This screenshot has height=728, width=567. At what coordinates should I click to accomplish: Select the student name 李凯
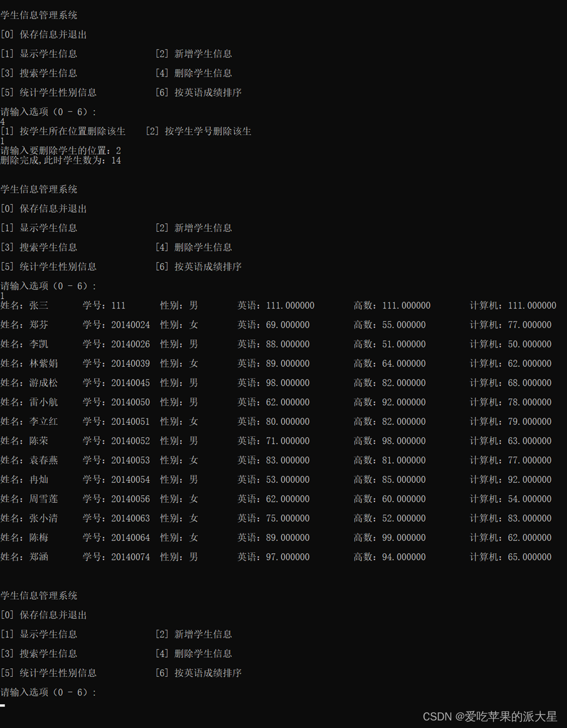pos(39,344)
